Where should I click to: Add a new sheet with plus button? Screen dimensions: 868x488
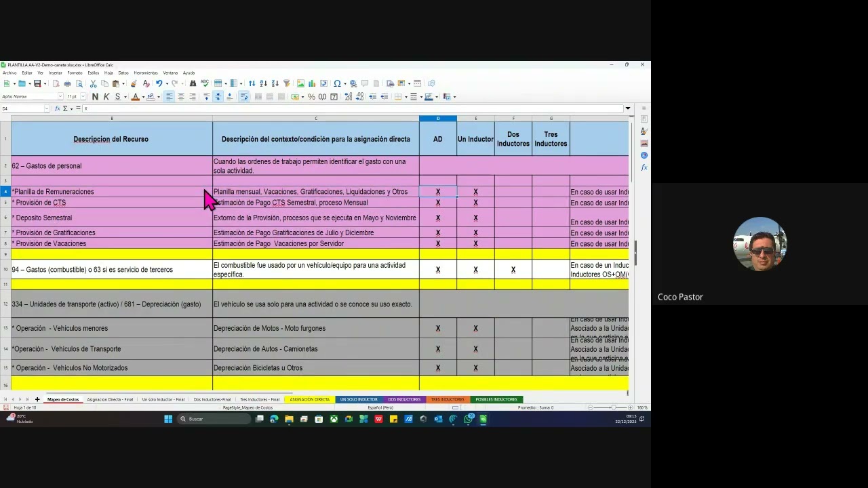pyautogui.click(x=37, y=399)
